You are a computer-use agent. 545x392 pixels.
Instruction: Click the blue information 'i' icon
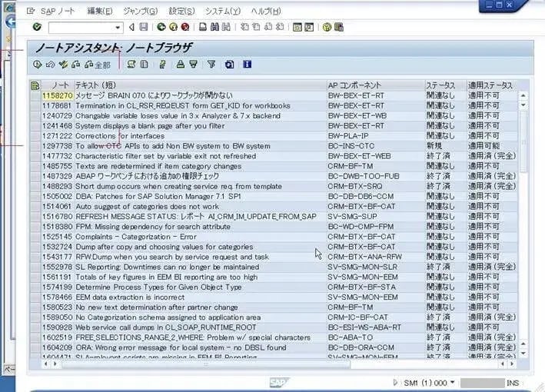tap(247, 65)
